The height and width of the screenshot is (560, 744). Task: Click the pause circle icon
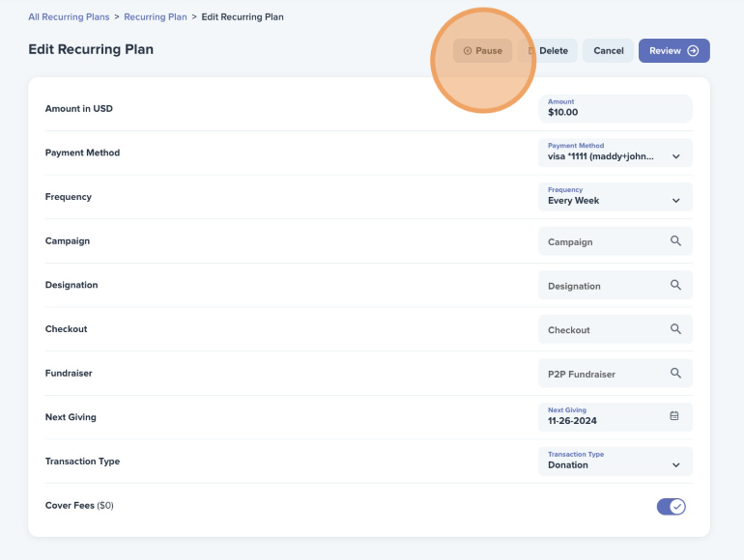pyautogui.click(x=468, y=51)
